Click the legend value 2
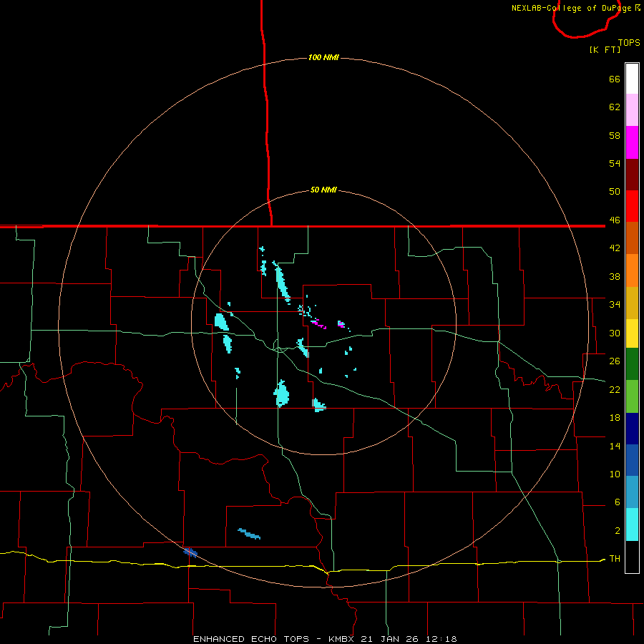Viewport: 644px width, 644px height. tap(618, 530)
